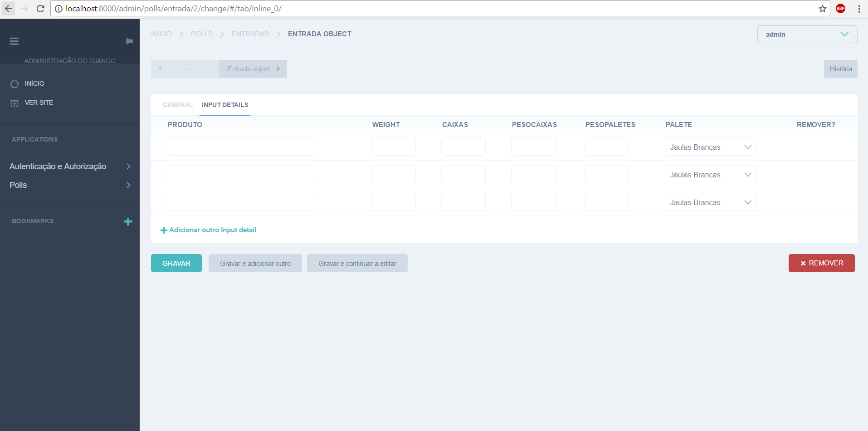Go to ENTRADAS breadcrumb link
868x431 pixels.
point(250,34)
